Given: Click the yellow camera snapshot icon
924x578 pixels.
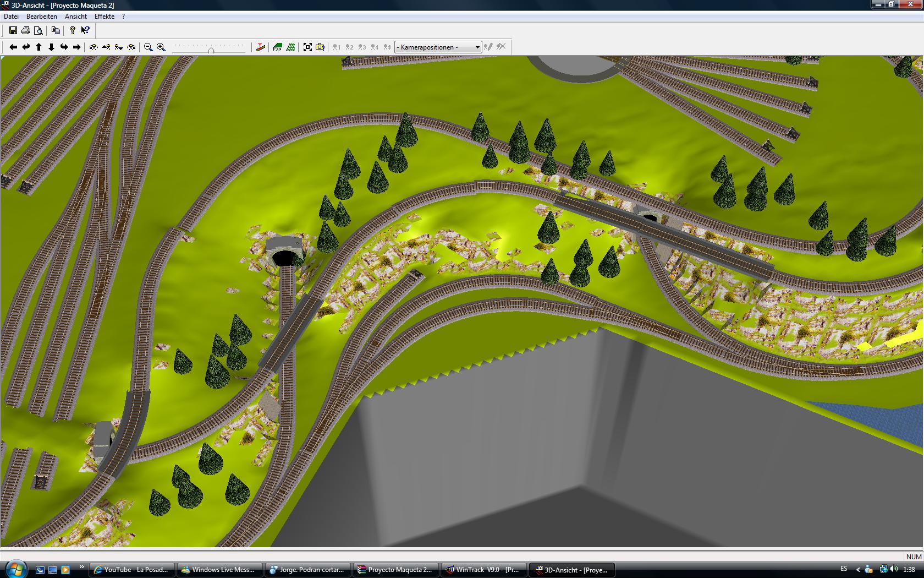Looking at the screenshot, I should [x=320, y=47].
